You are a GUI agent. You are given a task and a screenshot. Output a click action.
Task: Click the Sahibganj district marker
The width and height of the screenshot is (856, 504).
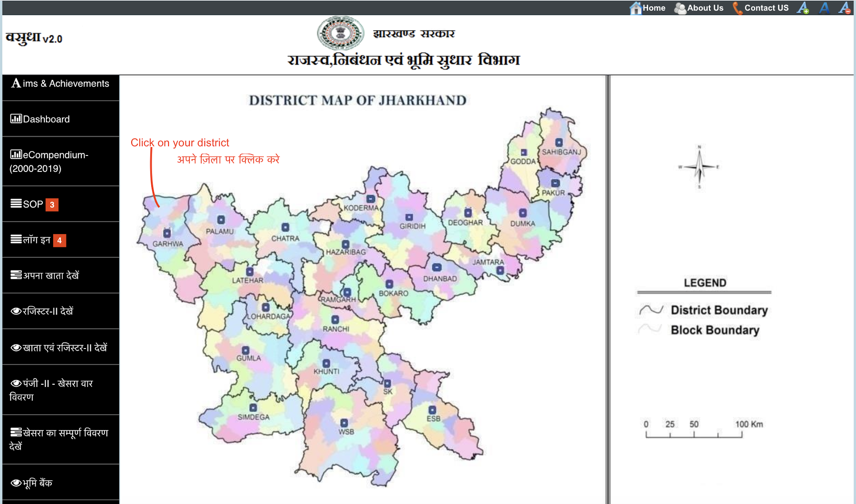(x=559, y=142)
